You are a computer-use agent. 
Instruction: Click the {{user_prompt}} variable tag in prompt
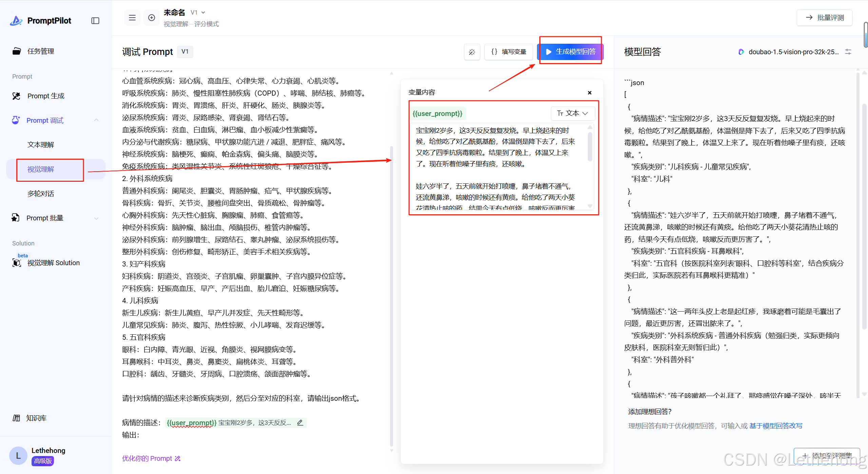point(192,422)
